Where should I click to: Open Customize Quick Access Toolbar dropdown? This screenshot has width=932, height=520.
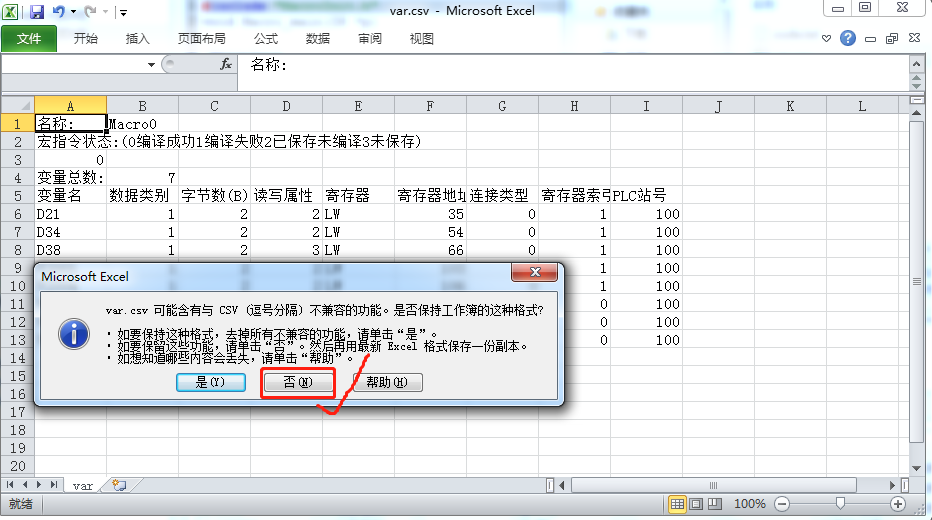[122, 12]
